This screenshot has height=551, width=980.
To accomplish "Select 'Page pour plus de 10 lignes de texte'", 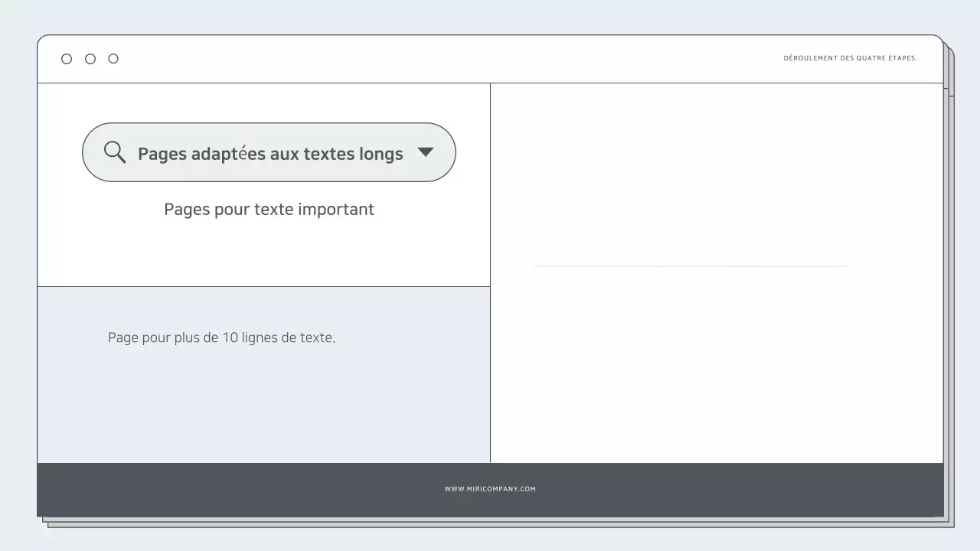I will coord(222,337).
